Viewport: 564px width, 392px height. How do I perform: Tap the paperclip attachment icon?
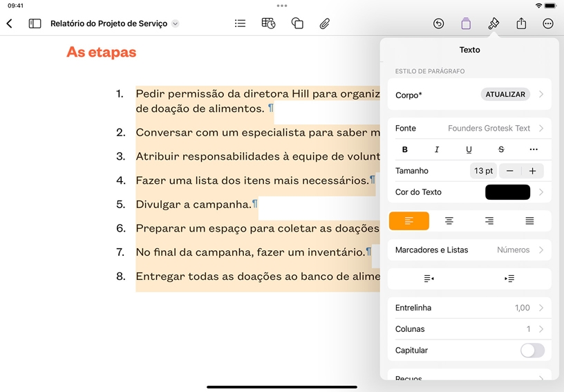point(324,24)
